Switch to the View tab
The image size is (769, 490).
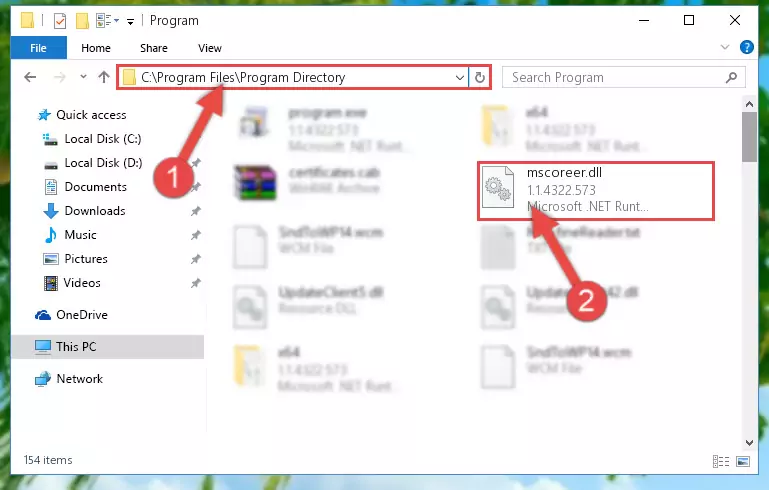[209, 48]
